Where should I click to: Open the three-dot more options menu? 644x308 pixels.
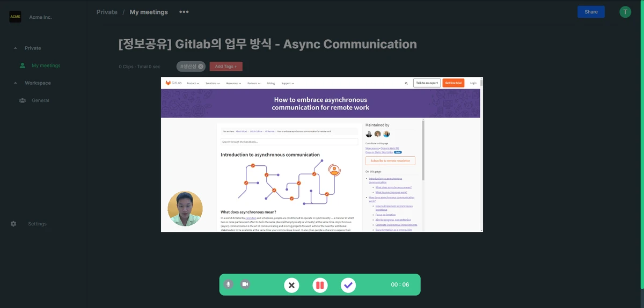point(184,12)
